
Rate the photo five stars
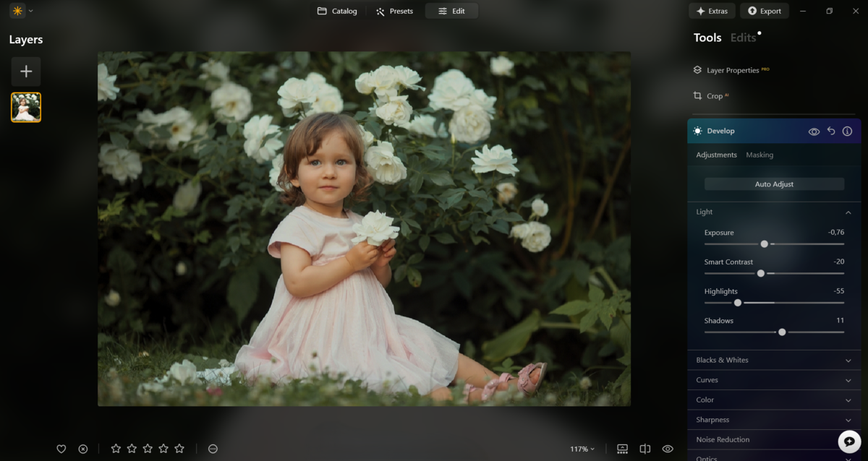pyautogui.click(x=179, y=449)
